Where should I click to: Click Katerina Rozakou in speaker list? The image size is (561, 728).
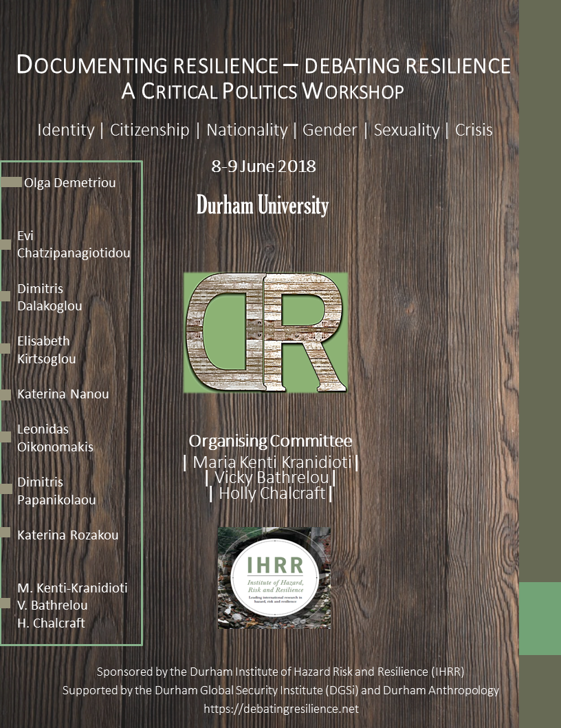(67, 535)
